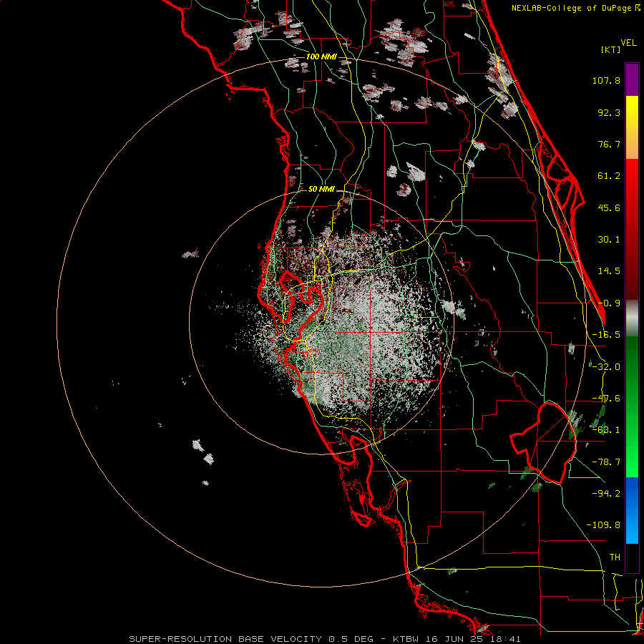Pick the gray segment of the velocity colorbar

tap(632, 318)
